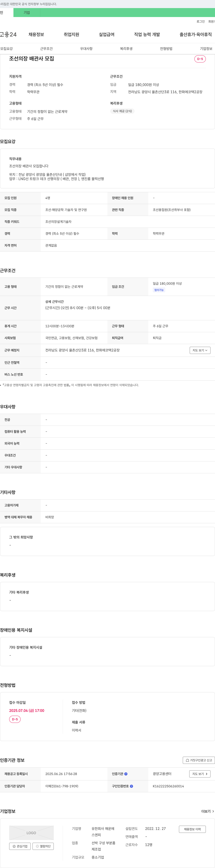Click the registration time 2025.06.26 17:56:28
The height and width of the screenshot is (868, 215).
pos(61,774)
